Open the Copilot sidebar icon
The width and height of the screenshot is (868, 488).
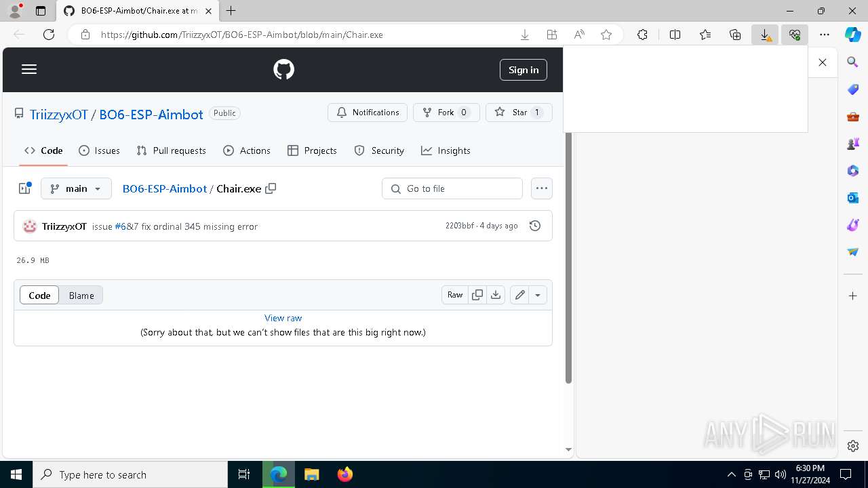[853, 35]
